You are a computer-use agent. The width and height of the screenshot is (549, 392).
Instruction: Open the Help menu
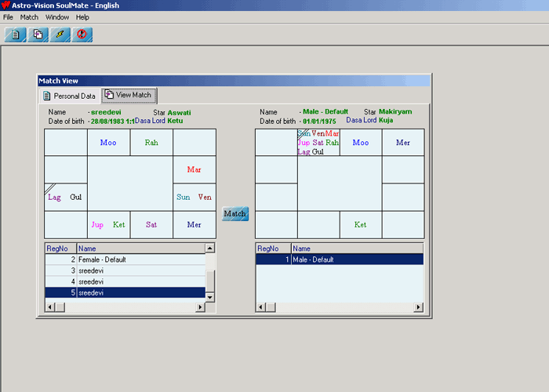[x=82, y=17]
